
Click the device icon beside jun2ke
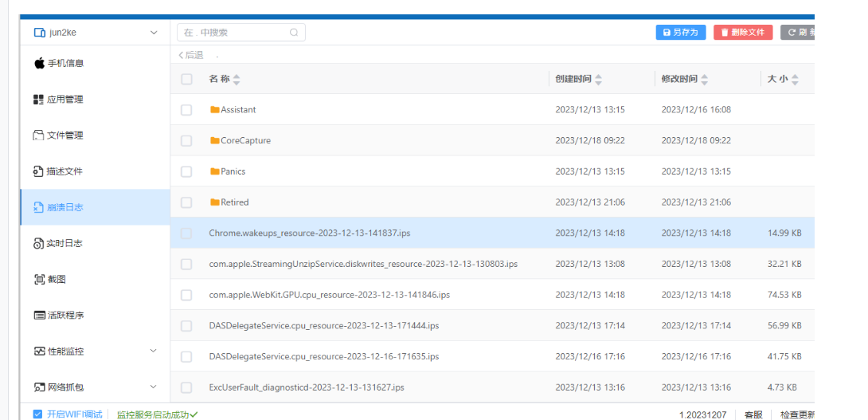[x=39, y=33]
